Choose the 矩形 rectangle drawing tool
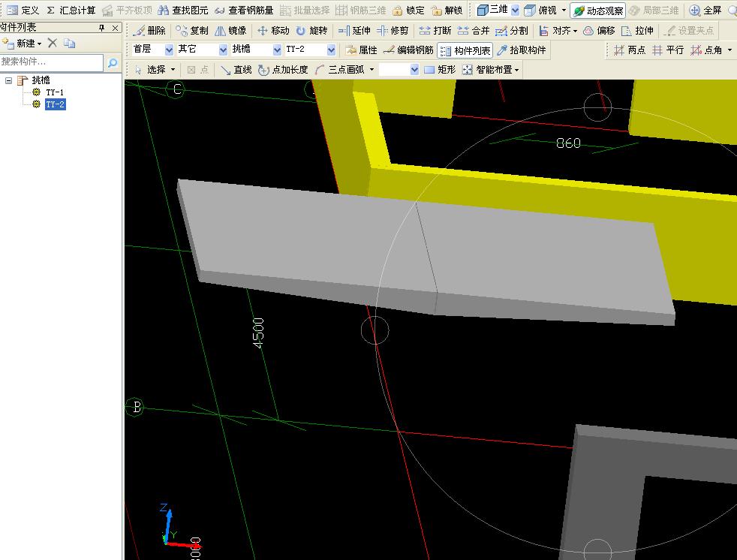The image size is (737, 560). click(x=440, y=70)
